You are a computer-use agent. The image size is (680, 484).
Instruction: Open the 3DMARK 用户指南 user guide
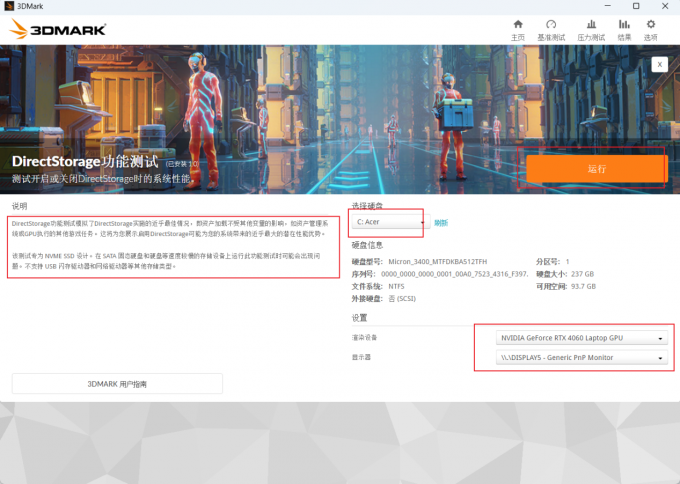tap(117, 384)
